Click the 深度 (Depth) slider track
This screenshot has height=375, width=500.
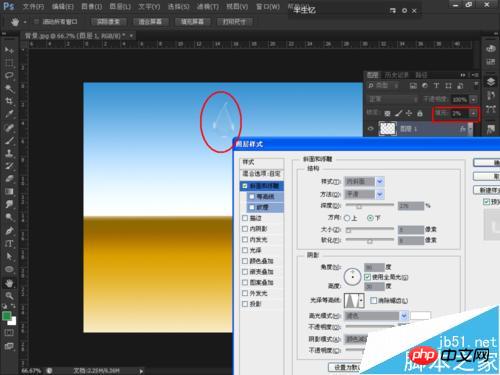tap(370, 205)
